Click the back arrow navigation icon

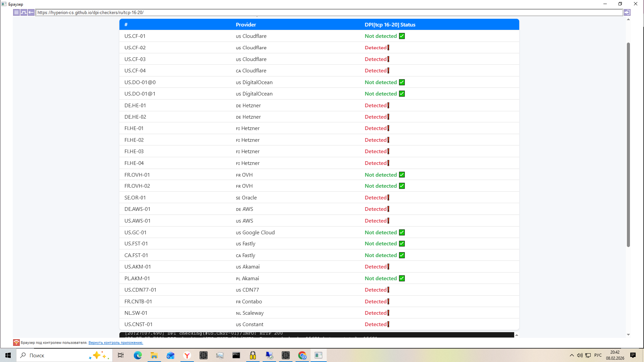pyautogui.click(x=31, y=12)
